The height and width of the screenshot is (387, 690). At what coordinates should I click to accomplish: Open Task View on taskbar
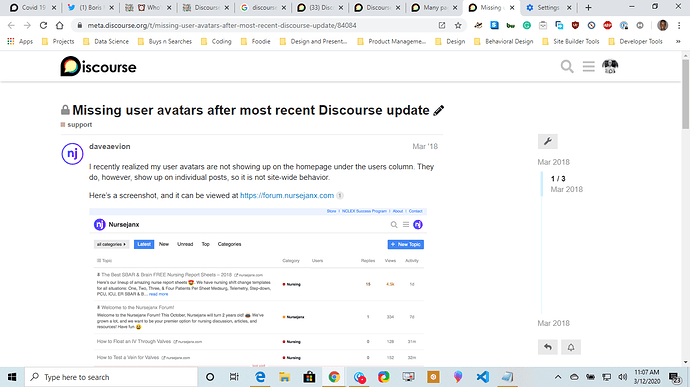[234, 377]
